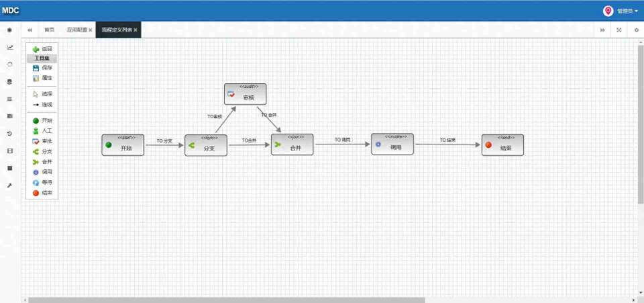Select the 开始 start node on canvas
This screenshot has height=303, width=644.
pos(123,145)
